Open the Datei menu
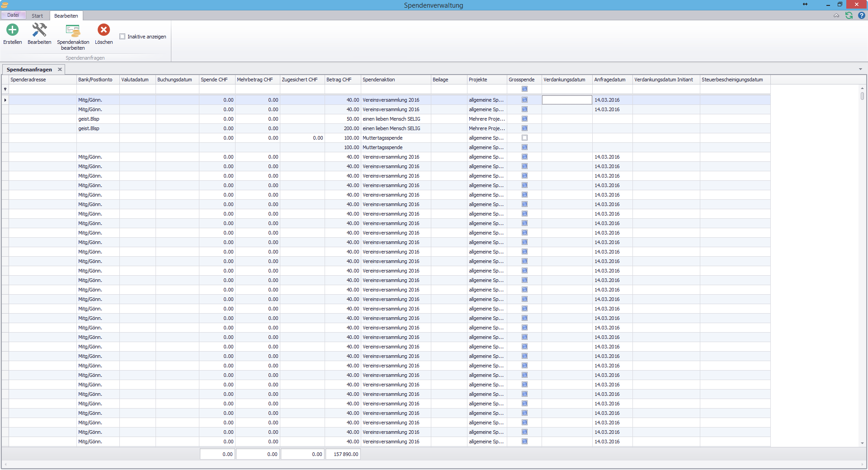The height and width of the screenshot is (470, 868). pos(13,15)
